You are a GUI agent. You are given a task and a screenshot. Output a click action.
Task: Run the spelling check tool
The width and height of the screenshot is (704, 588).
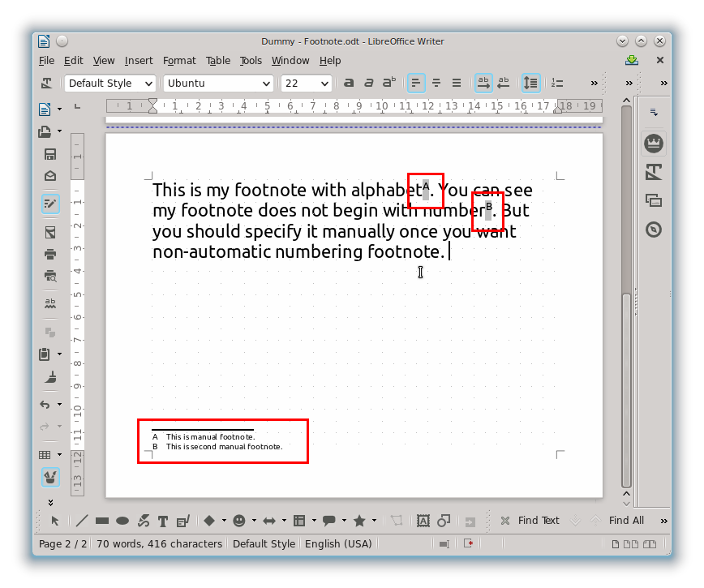click(x=50, y=303)
